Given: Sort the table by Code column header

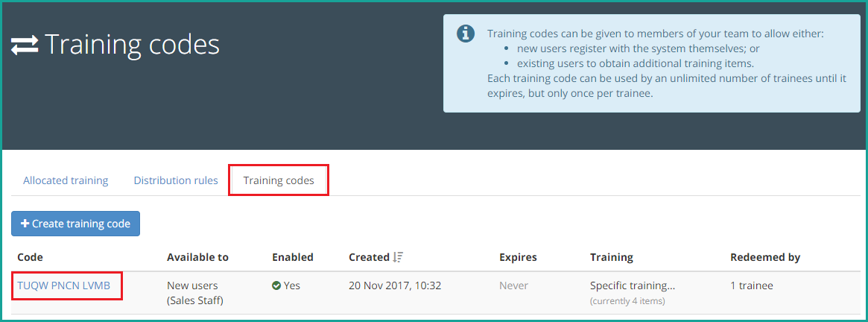Looking at the screenshot, I should click(x=30, y=257).
